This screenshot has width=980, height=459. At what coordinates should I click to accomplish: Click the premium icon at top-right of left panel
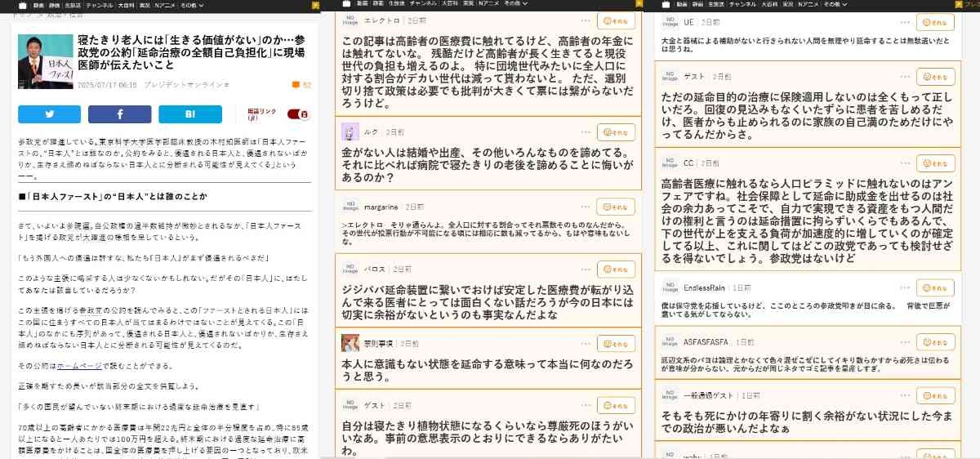point(314,5)
